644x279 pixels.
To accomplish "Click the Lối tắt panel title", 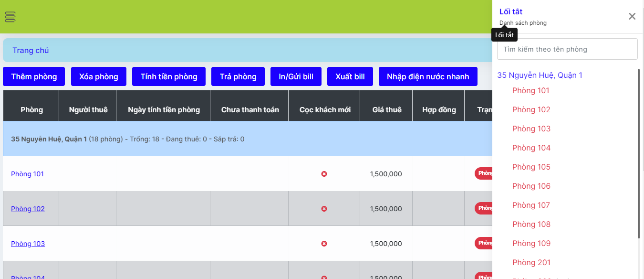I will pos(511,12).
